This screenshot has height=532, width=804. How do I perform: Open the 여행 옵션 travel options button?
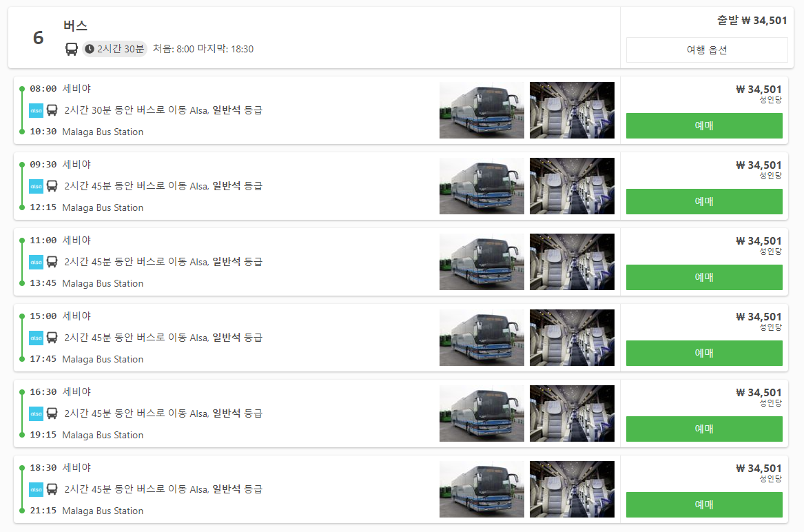tap(707, 50)
